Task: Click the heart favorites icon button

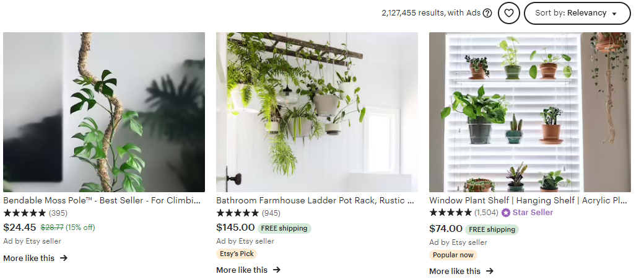Action: 509,13
